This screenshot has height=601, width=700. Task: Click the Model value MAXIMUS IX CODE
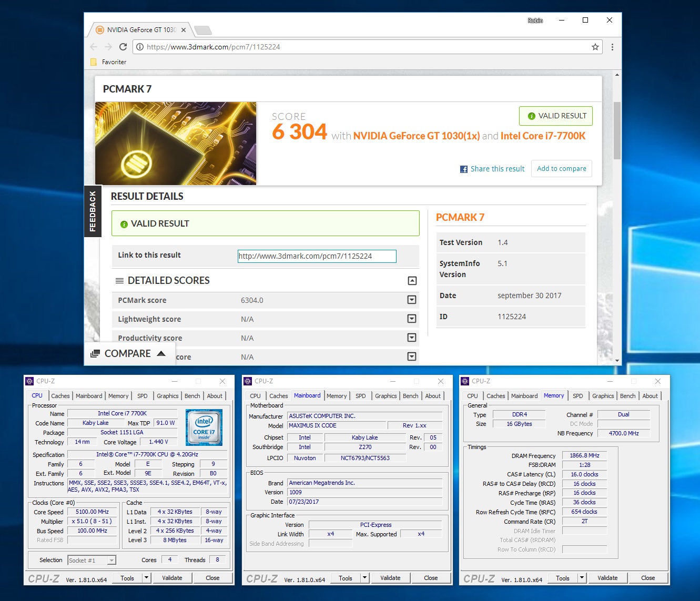click(x=336, y=425)
